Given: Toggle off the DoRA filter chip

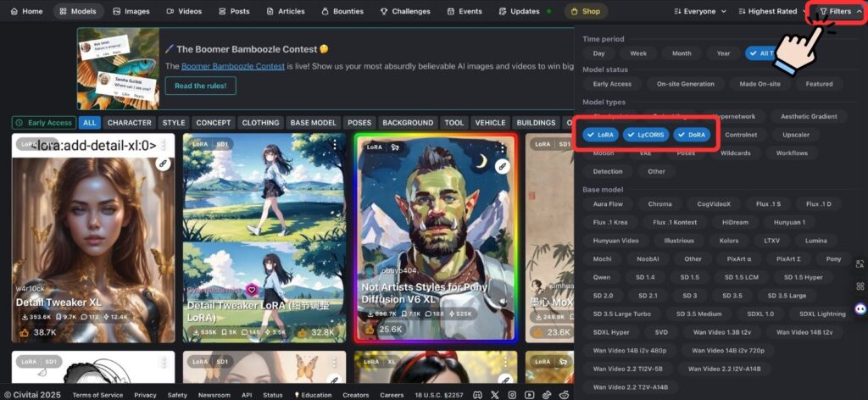Looking at the screenshot, I should (x=692, y=135).
